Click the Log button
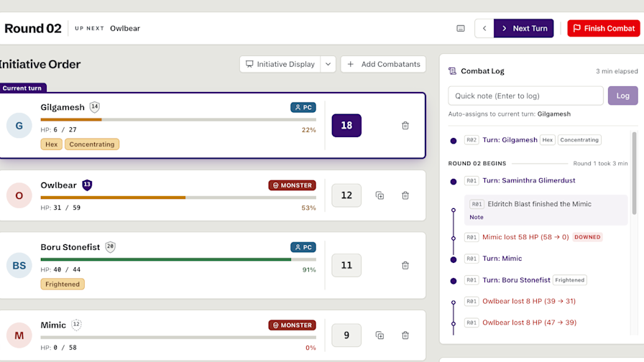This screenshot has height=362, width=644. tap(622, 96)
